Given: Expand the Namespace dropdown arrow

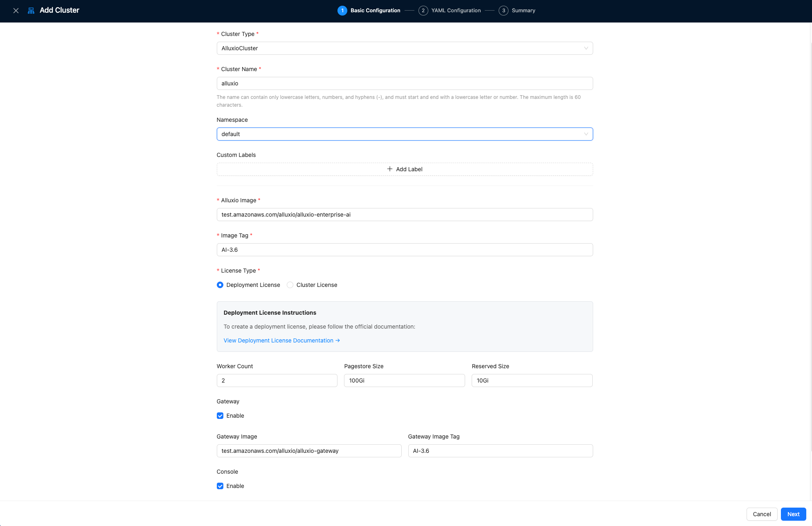Looking at the screenshot, I should click(586, 134).
